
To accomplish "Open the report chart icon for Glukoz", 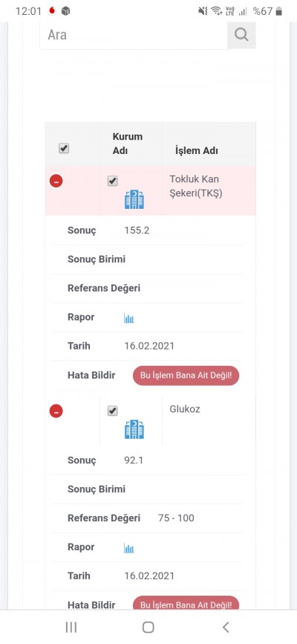I will (x=129, y=548).
